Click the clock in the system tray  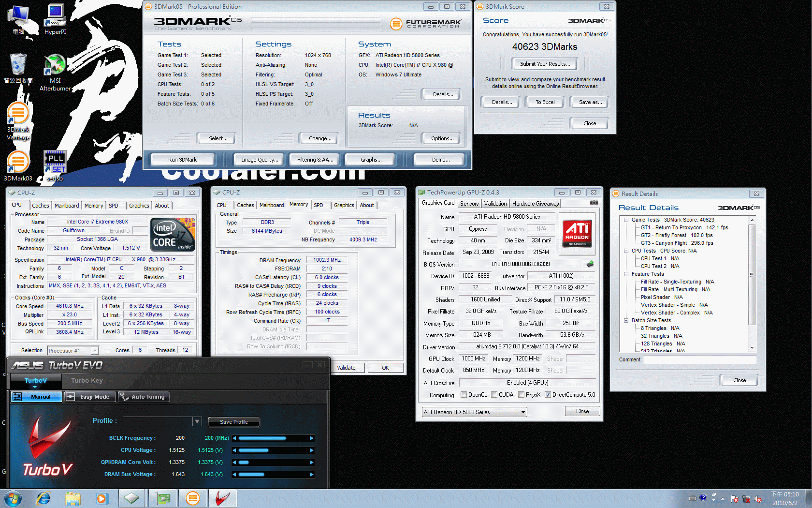click(x=785, y=498)
